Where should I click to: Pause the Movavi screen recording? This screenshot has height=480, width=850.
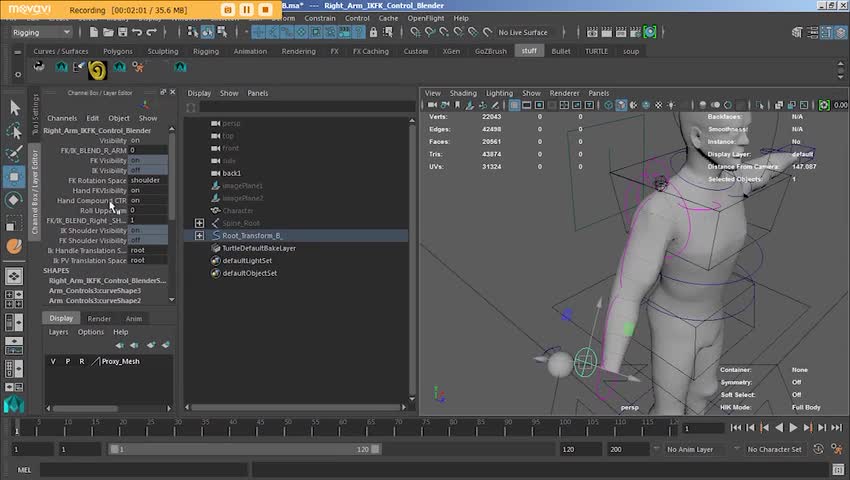click(x=247, y=9)
